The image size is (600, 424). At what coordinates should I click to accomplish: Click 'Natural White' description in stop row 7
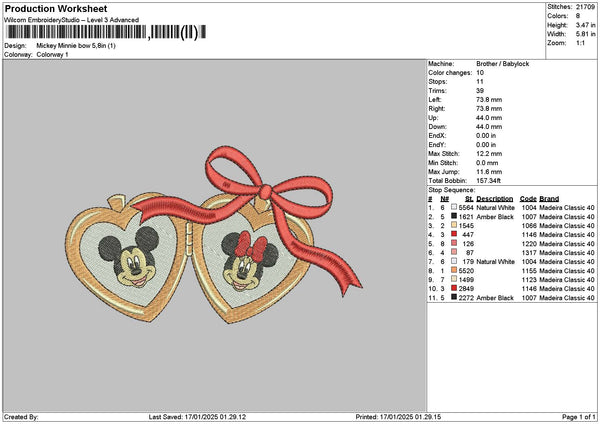click(496, 262)
